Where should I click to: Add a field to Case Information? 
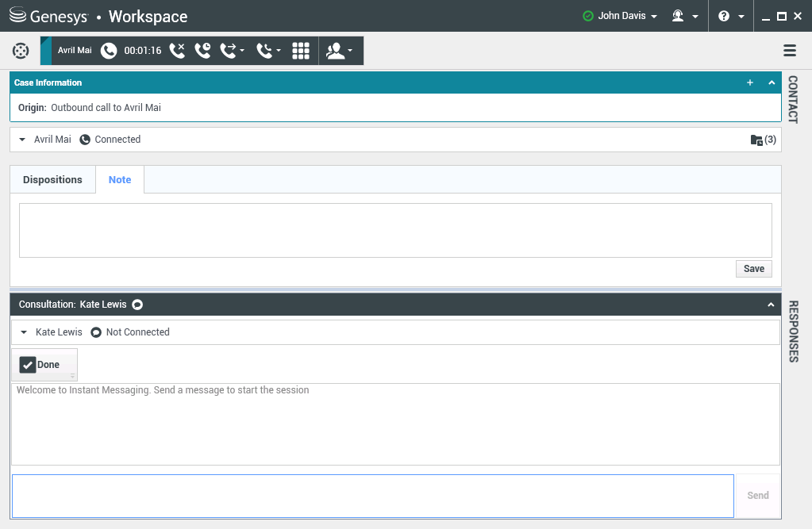tap(750, 82)
